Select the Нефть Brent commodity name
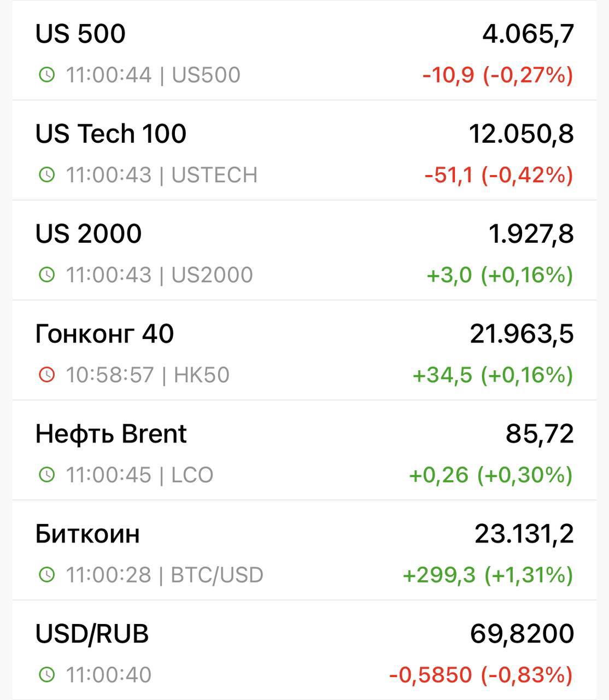This screenshot has height=700, width=609. click(x=111, y=434)
